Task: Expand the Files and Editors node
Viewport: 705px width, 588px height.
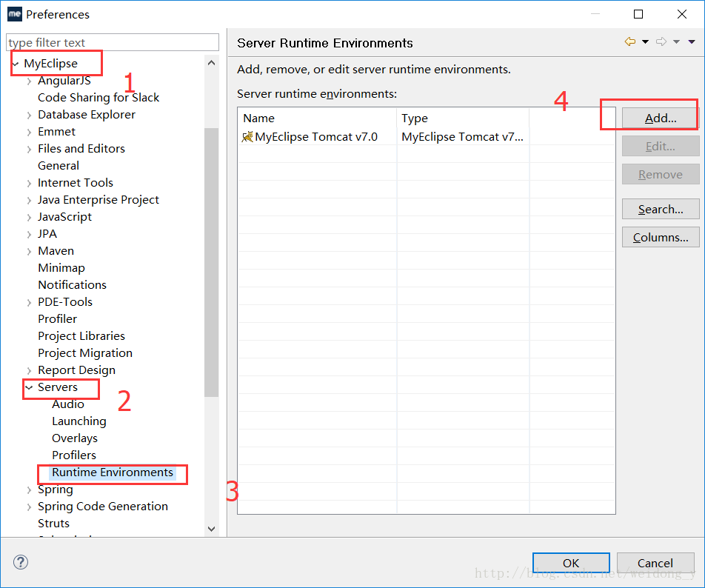Action: click(x=29, y=150)
